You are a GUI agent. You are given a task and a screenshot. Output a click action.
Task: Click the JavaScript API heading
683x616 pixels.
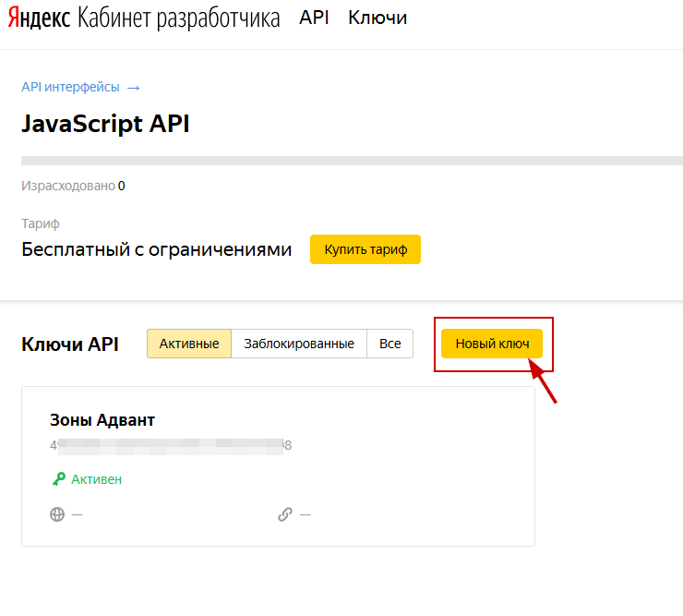pos(105,124)
